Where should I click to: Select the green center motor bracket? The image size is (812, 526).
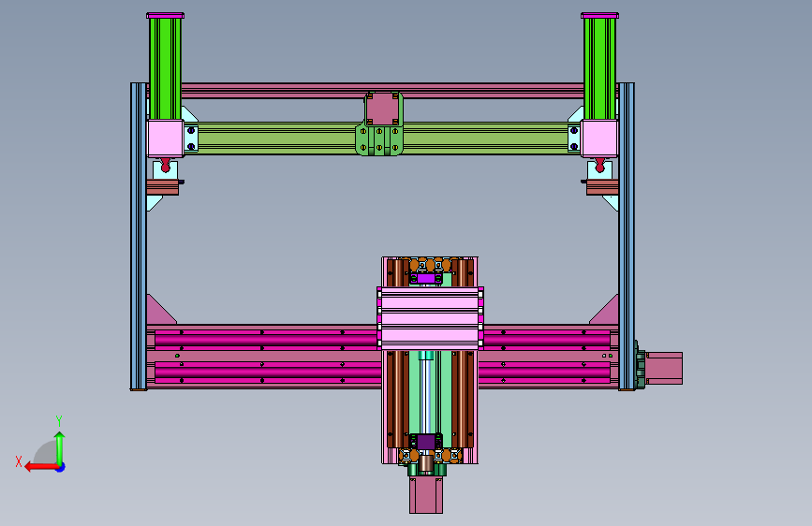click(x=379, y=140)
